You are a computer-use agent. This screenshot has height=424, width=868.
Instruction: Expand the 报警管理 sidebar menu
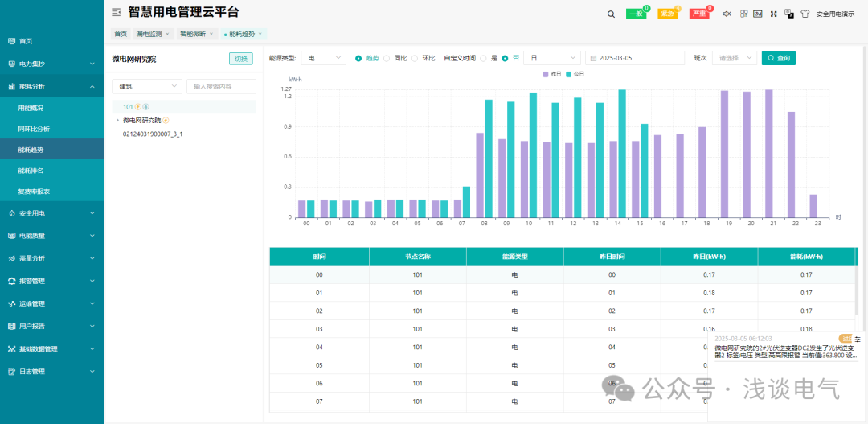[51, 281]
